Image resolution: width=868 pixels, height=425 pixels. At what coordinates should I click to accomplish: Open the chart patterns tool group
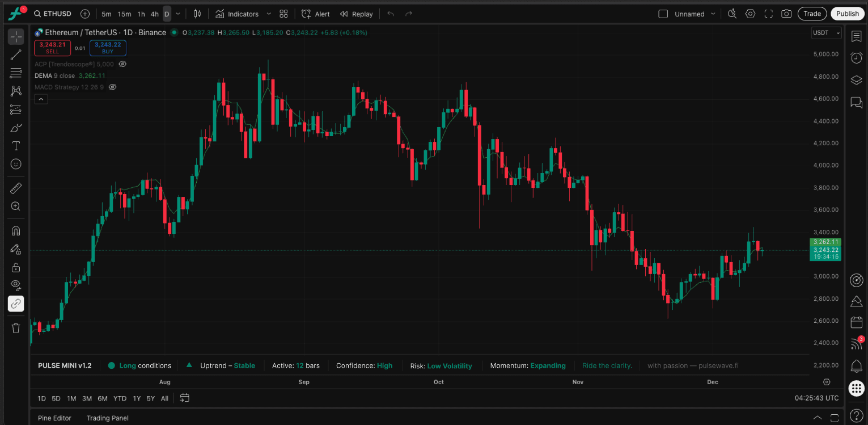coord(16,91)
